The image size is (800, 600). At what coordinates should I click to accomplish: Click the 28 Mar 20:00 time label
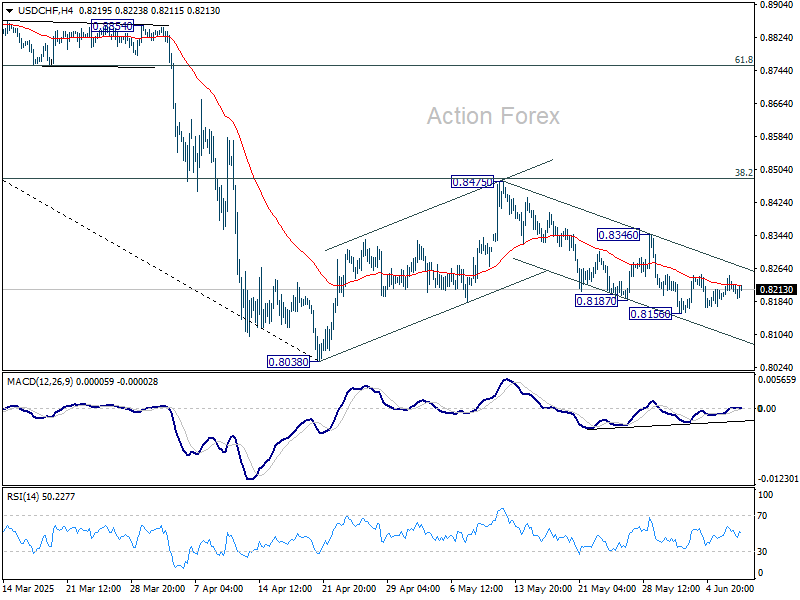[x=158, y=589]
